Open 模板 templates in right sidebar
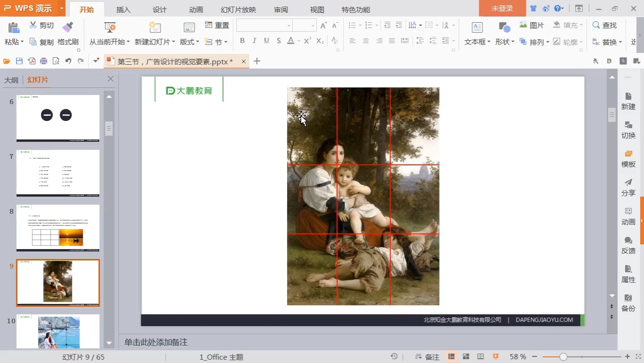 pyautogui.click(x=628, y=159)
